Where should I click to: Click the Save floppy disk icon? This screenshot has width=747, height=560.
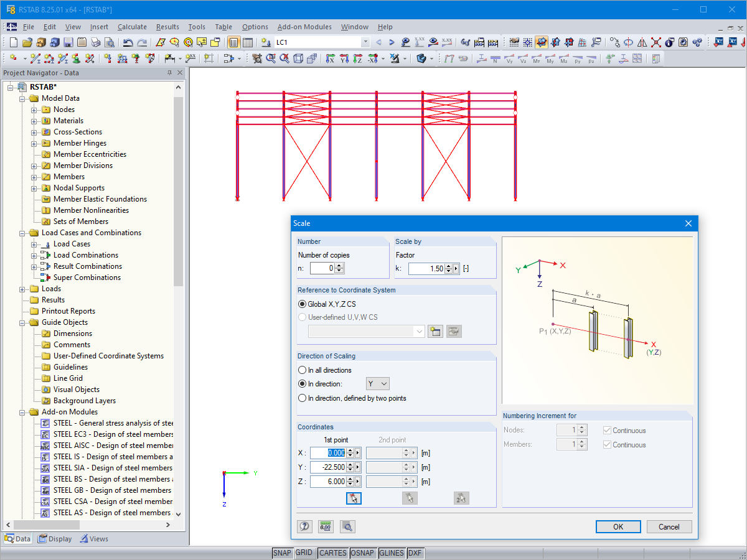(68, 42)
